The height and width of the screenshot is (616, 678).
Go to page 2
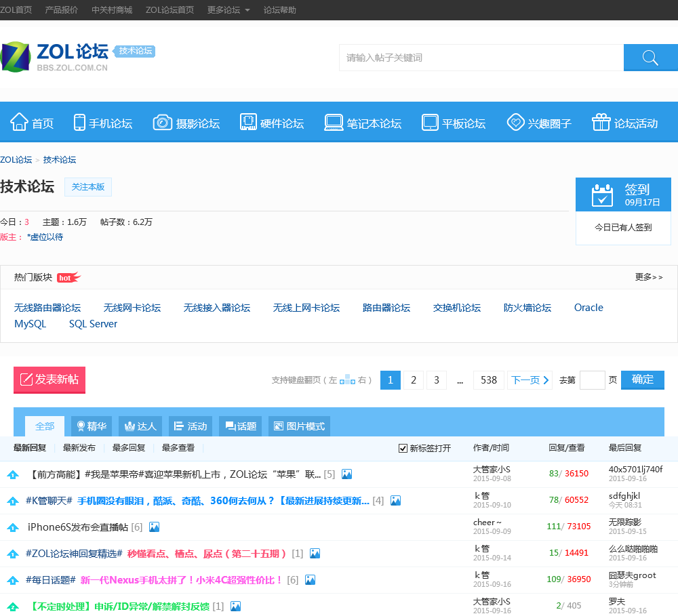414,380
